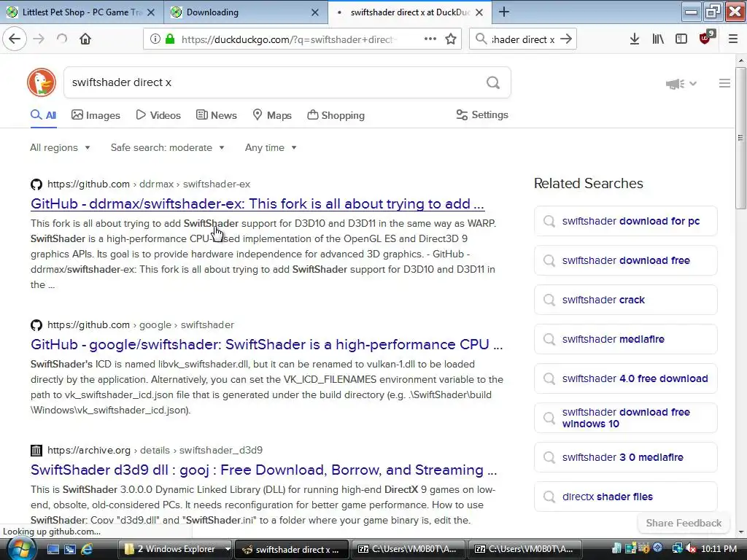This screenshot has width=747, height=560.
Task: Open page actions three-dot menu
Action: (x=430, y=39)
